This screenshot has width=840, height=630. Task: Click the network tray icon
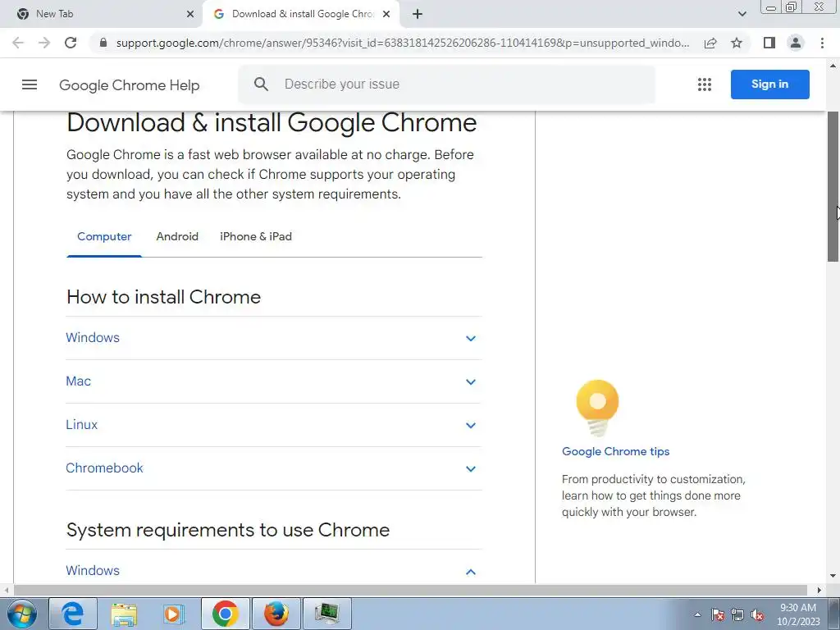click(737, 614)
